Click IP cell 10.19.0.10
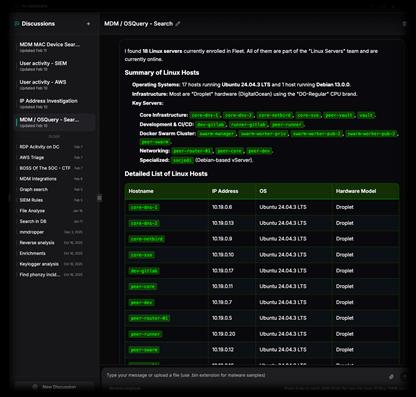The height and width of the screenshot is (397, 416). coord(223,255)
